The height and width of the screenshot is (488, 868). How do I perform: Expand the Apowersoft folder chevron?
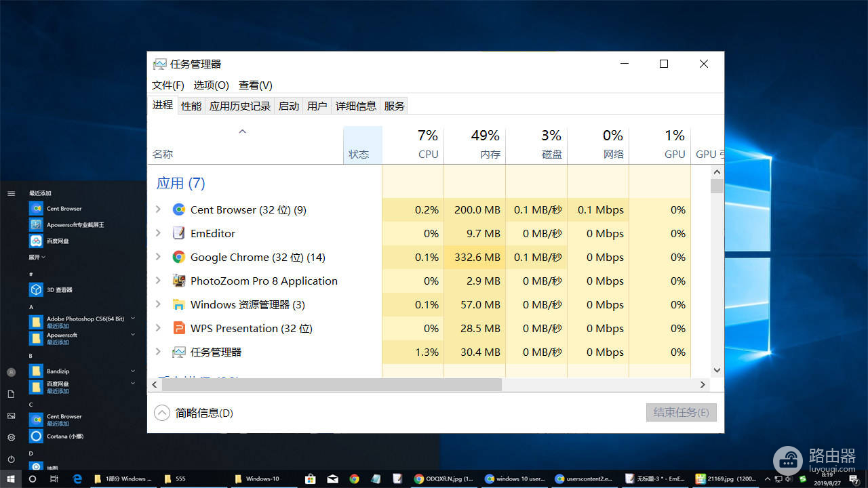(x=133, y=335)
